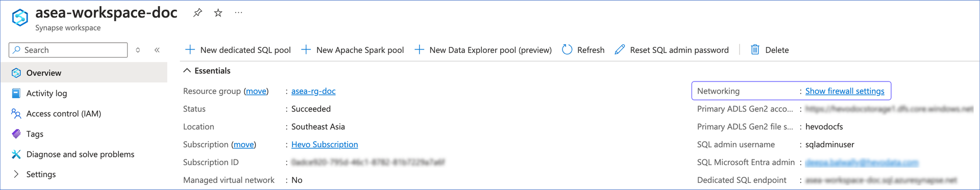Click the Search input in sidebar
980x190 pixels.
coord(68,50)
